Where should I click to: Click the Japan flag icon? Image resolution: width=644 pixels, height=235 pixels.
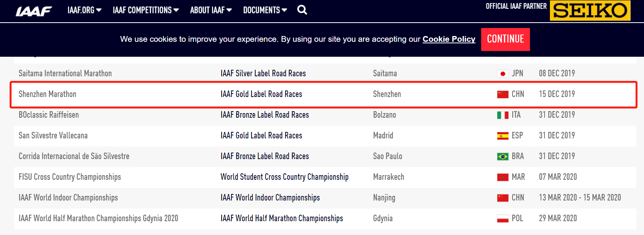pyautogui.click(x=503, y=74)
